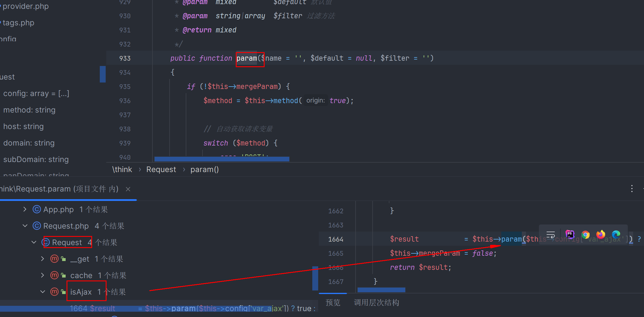This screenshot has width=644, height=317.
Task: Select the line 1664 $result usage row
Action: click(159, 308)
